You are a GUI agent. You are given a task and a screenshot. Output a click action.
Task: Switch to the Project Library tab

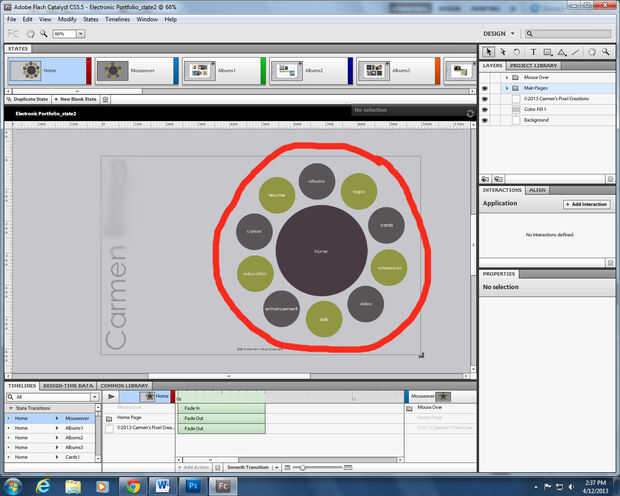pyautogui.click(x=533, y=66)
